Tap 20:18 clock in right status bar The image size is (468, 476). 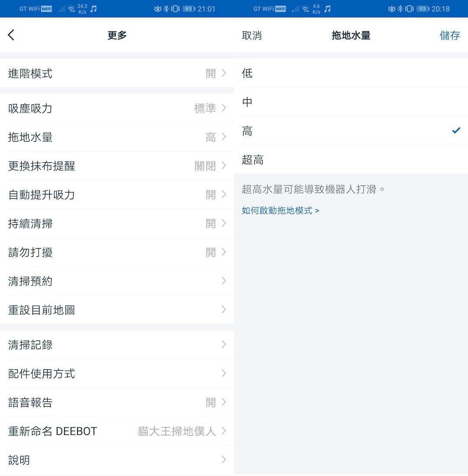pyautogui.click(x=441, y=9)
